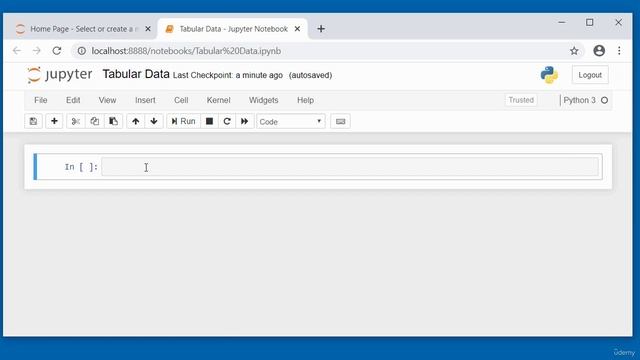The height and width of the screenshot is (360, 640).
Task: Restart the kernel icon
Action: pyautogui.click(x=227, y=121)
